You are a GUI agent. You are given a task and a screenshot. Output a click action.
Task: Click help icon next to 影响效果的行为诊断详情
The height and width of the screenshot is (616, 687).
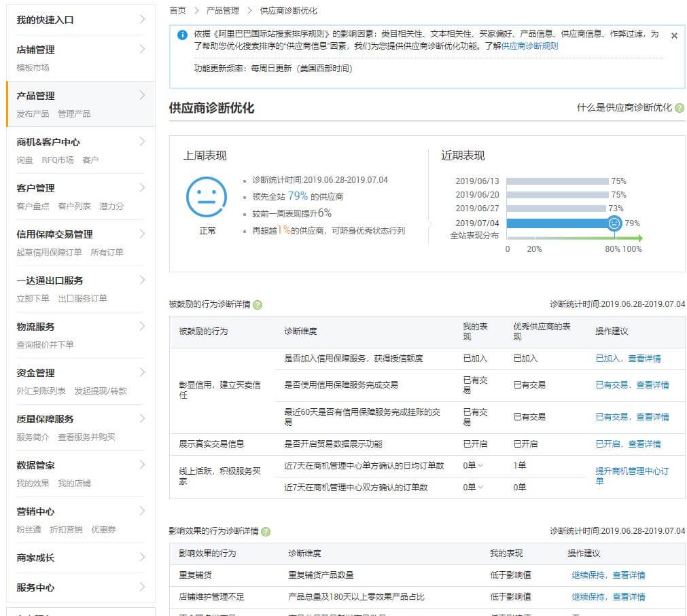coord(266,531)
